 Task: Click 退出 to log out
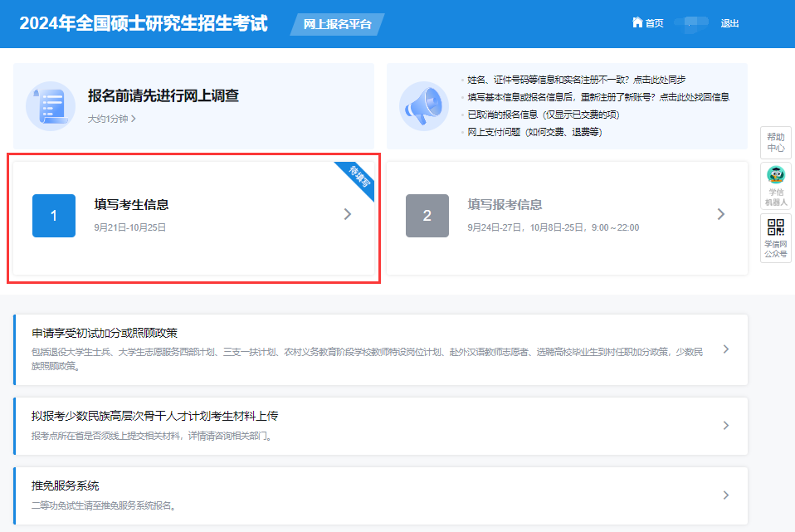[x=729, y=23]
